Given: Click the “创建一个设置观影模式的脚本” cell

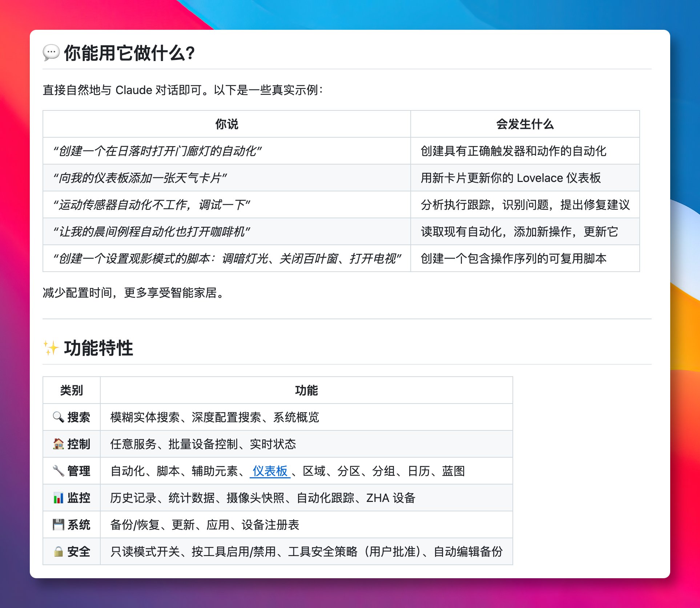Looking at the screenshot, I should click(x=227, y=258).
